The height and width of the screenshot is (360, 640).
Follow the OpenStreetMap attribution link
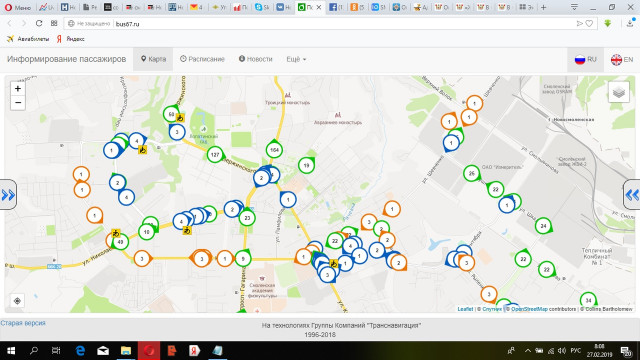click(529, 309)
